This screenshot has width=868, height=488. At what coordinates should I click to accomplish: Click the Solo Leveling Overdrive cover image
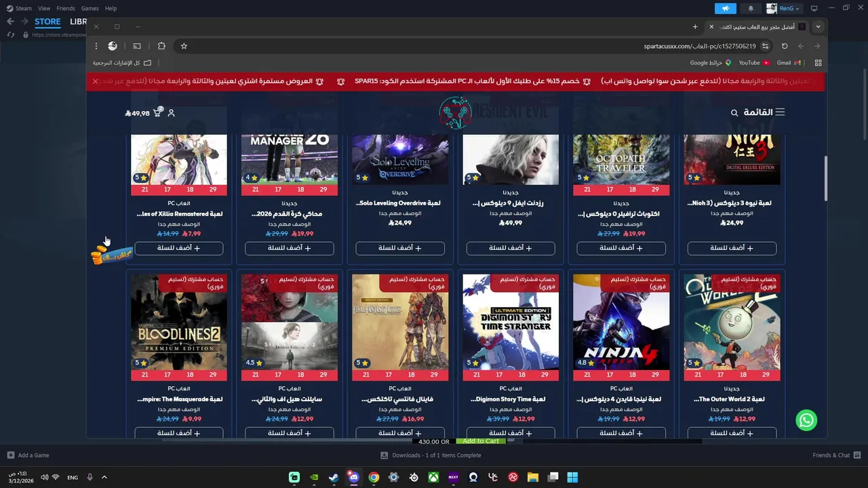click(x=400, y=159)
